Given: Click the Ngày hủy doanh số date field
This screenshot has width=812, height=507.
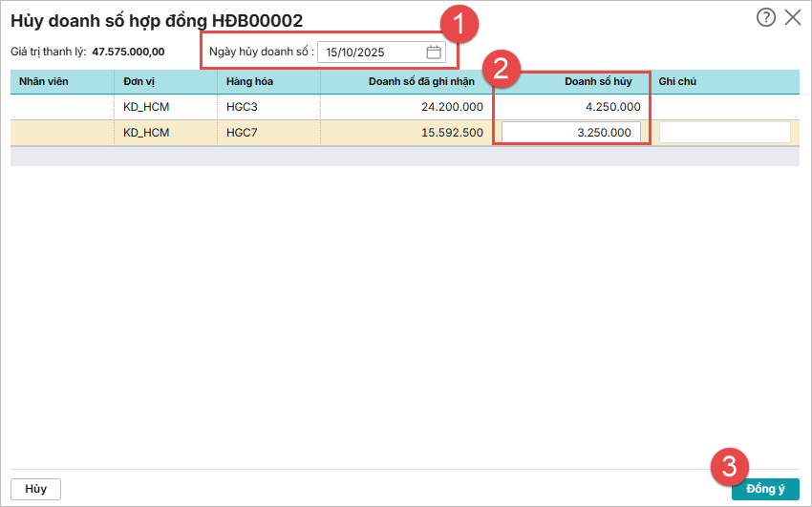Looking at the screenshot, I should click(x=373, y=53).
